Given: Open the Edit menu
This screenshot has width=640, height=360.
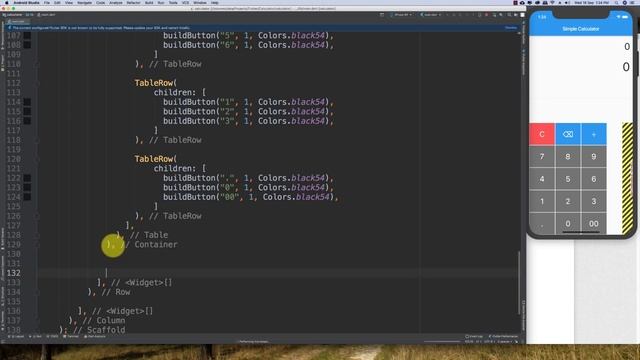Looking at the screenshot, I should (57, 2).
